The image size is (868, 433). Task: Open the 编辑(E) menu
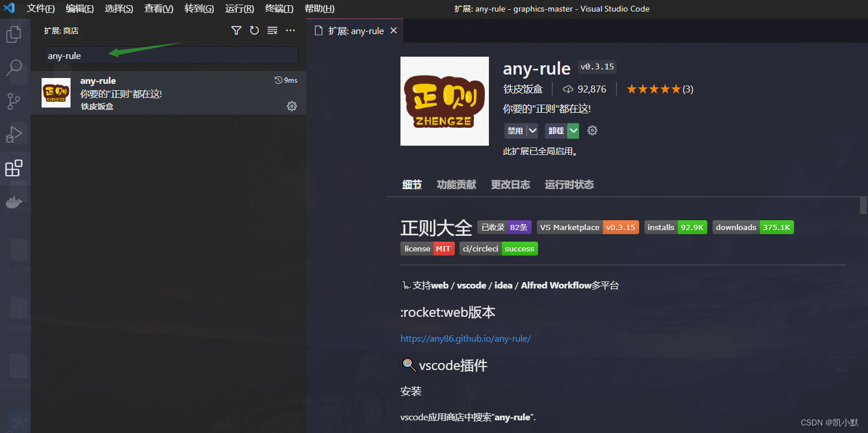click(x=80, y=9)
